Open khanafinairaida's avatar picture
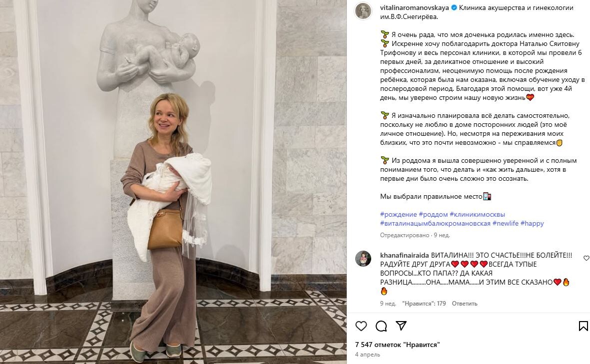 (363, 258)
